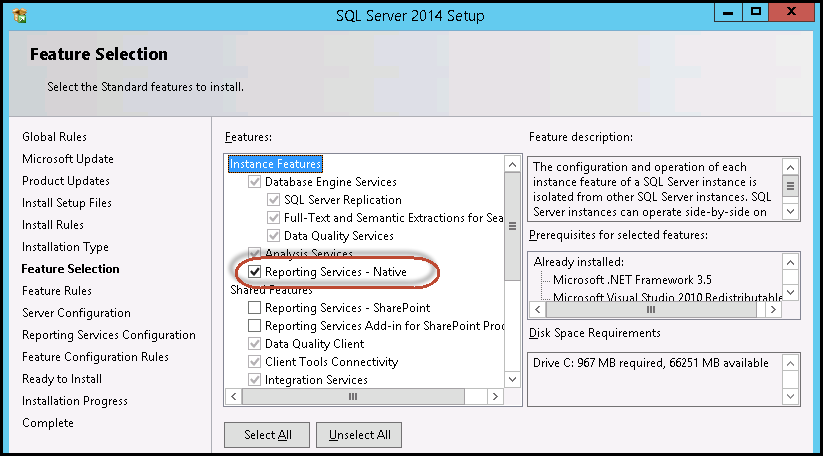823x456 pixels.
Task: Uncheck Reporting Services - Native
Action: click(255, 271)
